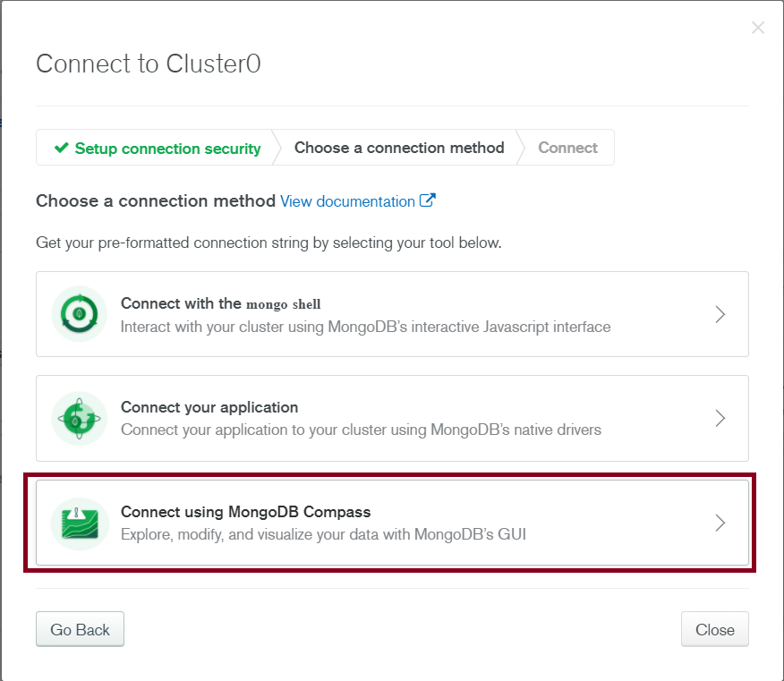This screenshot has width=784, height=681.
Task: Click the green checkmark on Setup connection security
Action: [62, 148]
